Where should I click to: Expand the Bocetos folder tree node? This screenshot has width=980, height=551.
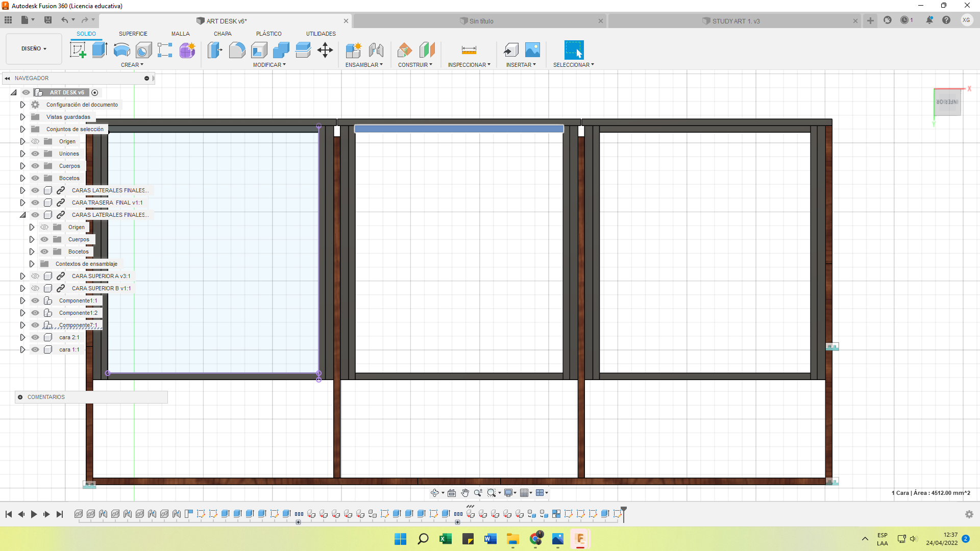(22, 178)
